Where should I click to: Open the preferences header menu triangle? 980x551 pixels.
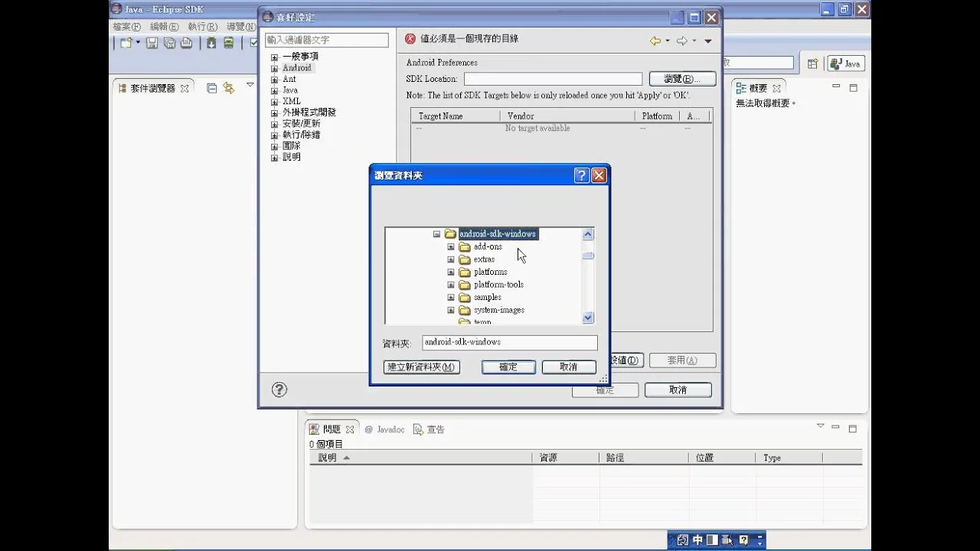click(x=708, y=41)
